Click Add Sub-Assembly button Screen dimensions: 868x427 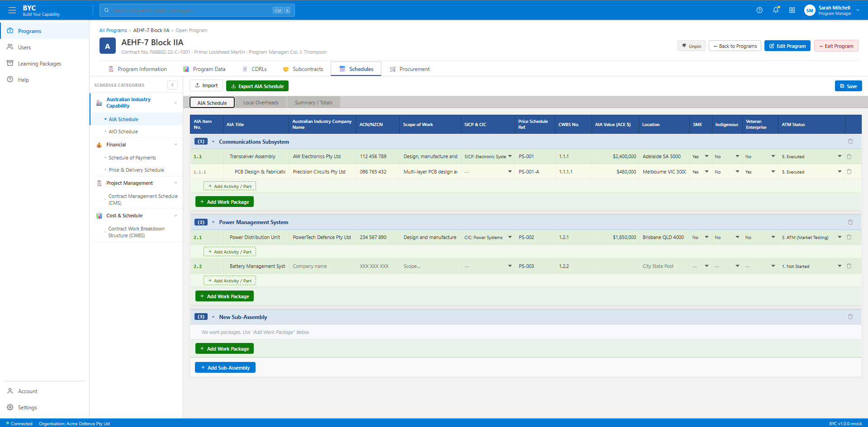click(225, 368)
